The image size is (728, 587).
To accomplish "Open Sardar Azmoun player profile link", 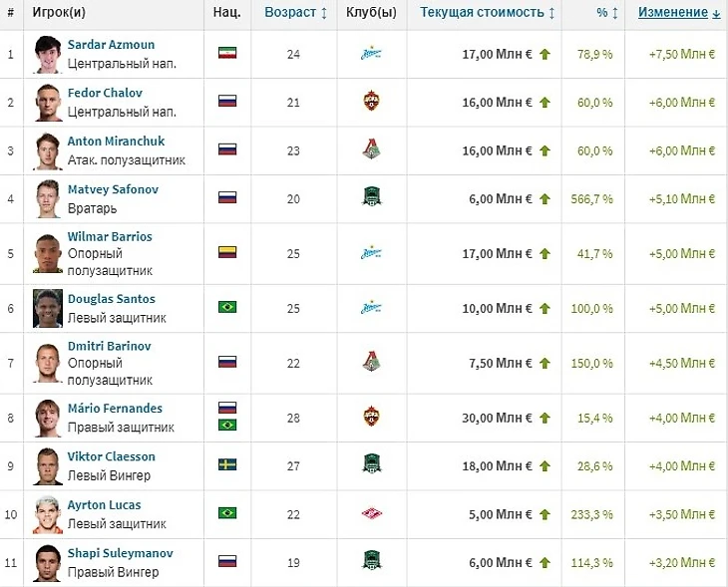I will click(x=111, y=45).
